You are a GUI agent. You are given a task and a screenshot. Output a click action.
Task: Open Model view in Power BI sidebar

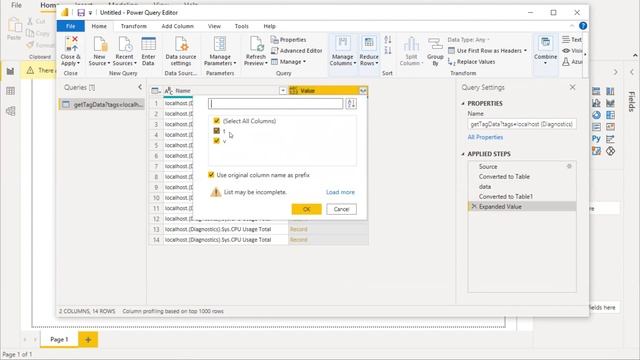coord(11,111)
